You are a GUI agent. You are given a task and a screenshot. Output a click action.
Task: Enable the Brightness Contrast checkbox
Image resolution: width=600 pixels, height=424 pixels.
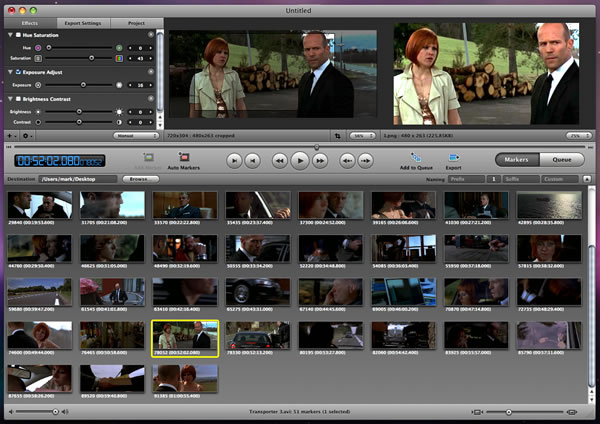point(18,99)
